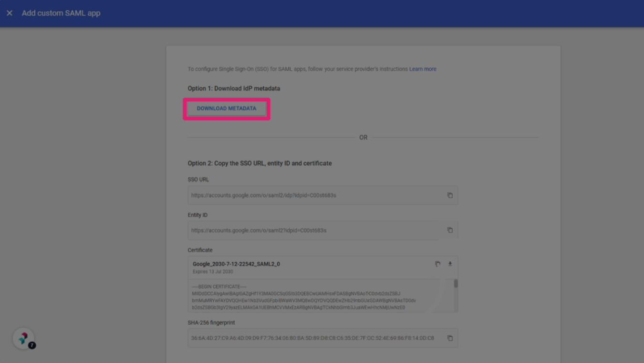This screenshot has height=363, width=644.
Task: Click the 'Option 1: Download IdP metadata' heading
Action: point(234,88)
